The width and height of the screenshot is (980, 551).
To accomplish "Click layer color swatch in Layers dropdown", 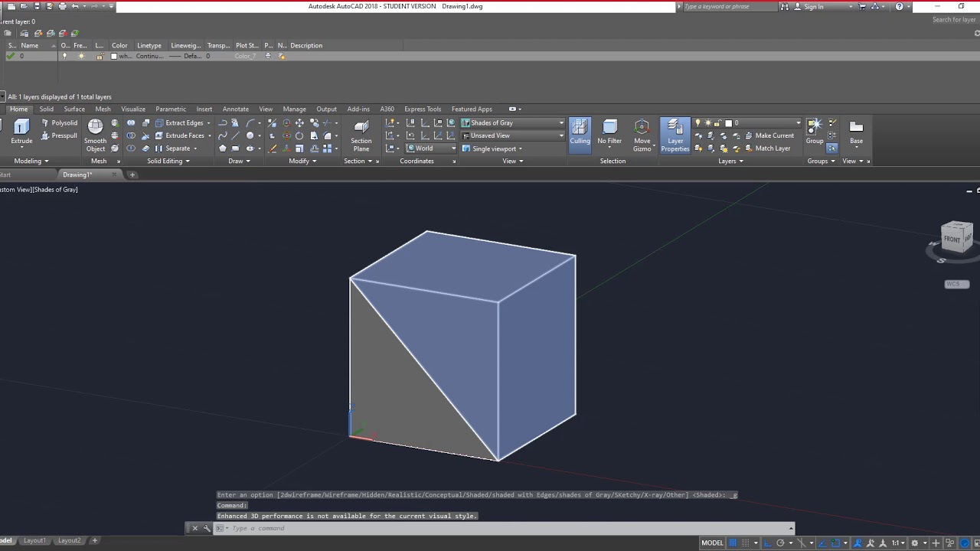I will point(728,122).
